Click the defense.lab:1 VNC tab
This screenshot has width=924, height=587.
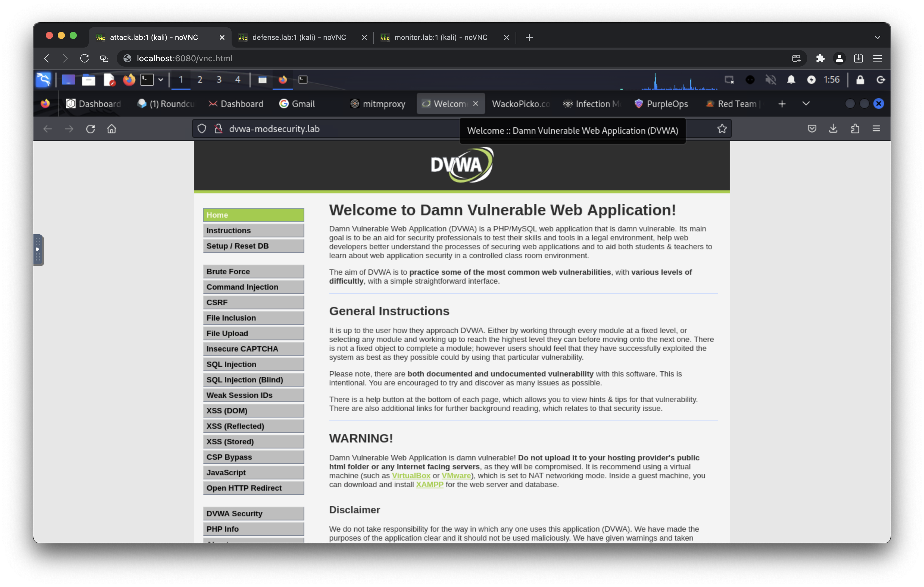coord(299,37)
